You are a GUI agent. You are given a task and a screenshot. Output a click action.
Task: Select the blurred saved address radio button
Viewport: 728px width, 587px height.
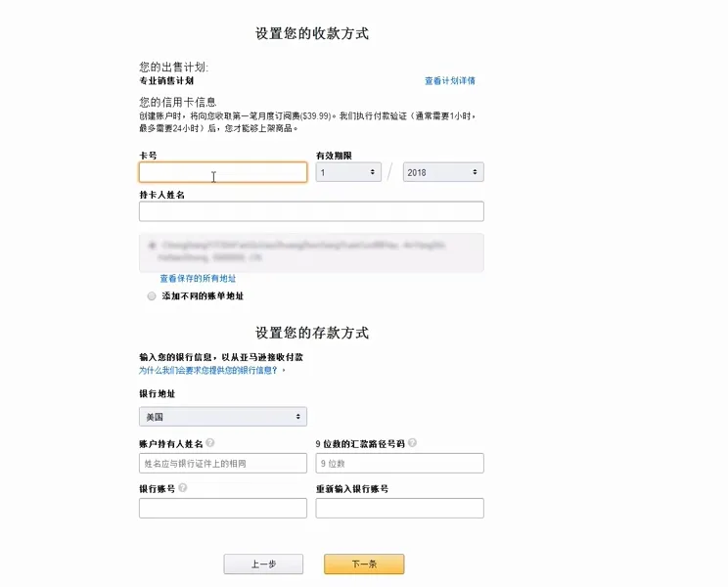pyautogui.click(x=152, y=246)
